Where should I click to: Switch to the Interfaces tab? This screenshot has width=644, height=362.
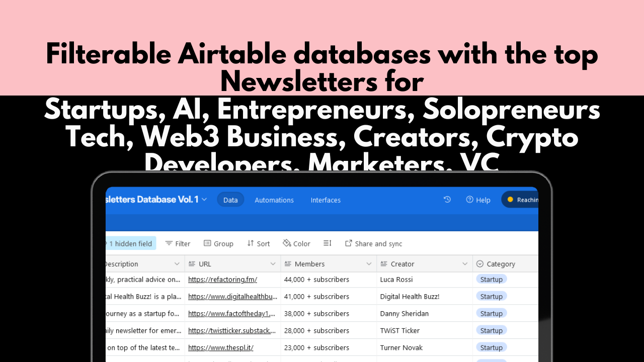(x=326, y=200)
